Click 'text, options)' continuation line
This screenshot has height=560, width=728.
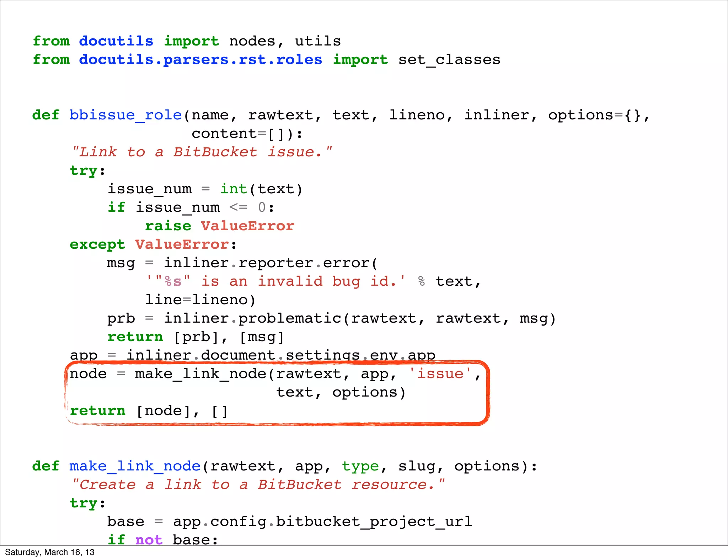point(341,392)
